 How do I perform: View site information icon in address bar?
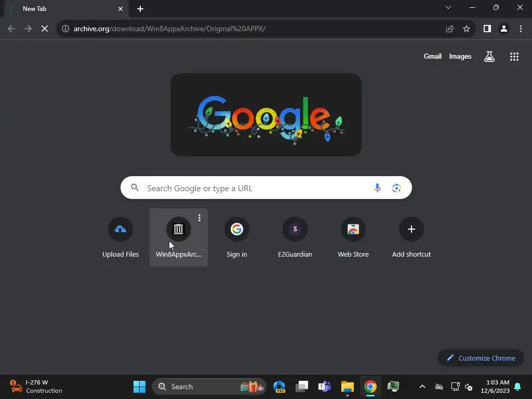point(65,29)
